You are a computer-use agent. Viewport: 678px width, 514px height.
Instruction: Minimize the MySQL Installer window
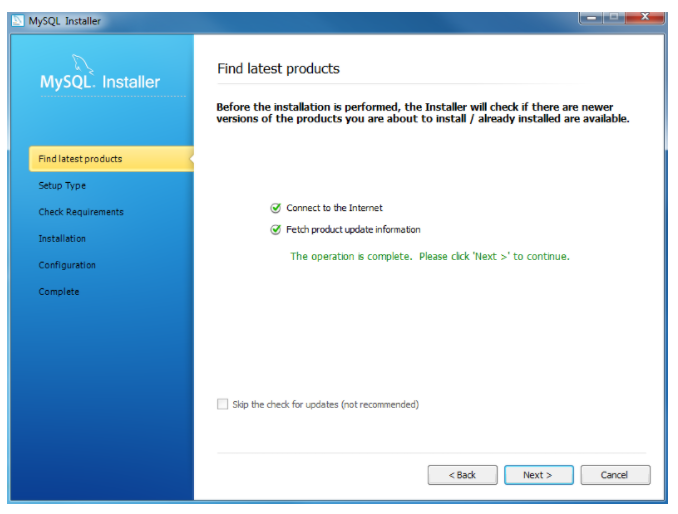(591, 18)
